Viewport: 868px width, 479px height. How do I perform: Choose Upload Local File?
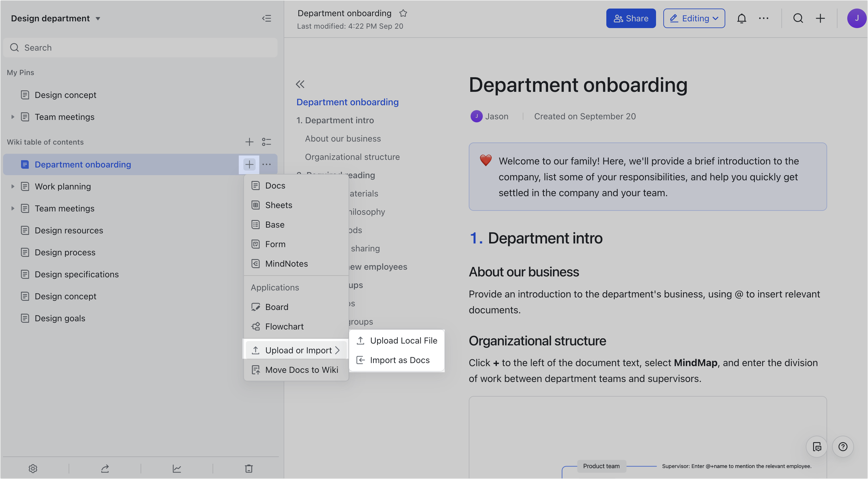[396, 340]
